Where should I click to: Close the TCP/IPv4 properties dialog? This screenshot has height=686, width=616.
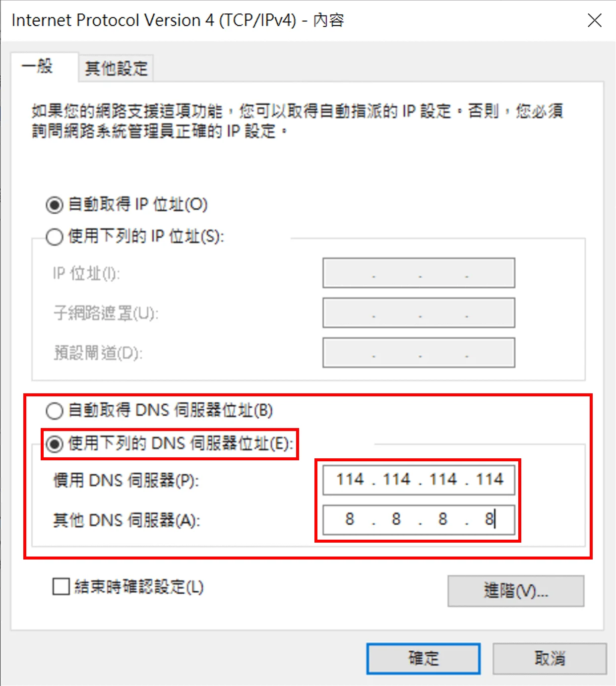click(x=595, y=20)
